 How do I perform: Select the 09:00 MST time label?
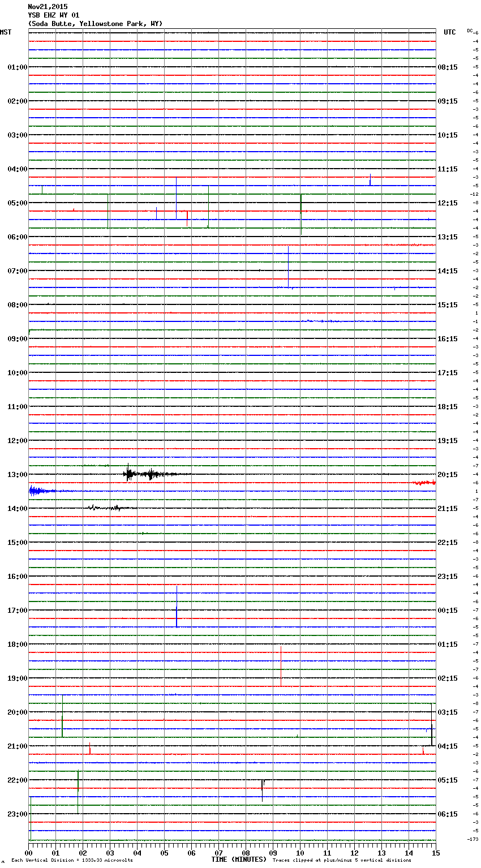click(x=18, y=339)
